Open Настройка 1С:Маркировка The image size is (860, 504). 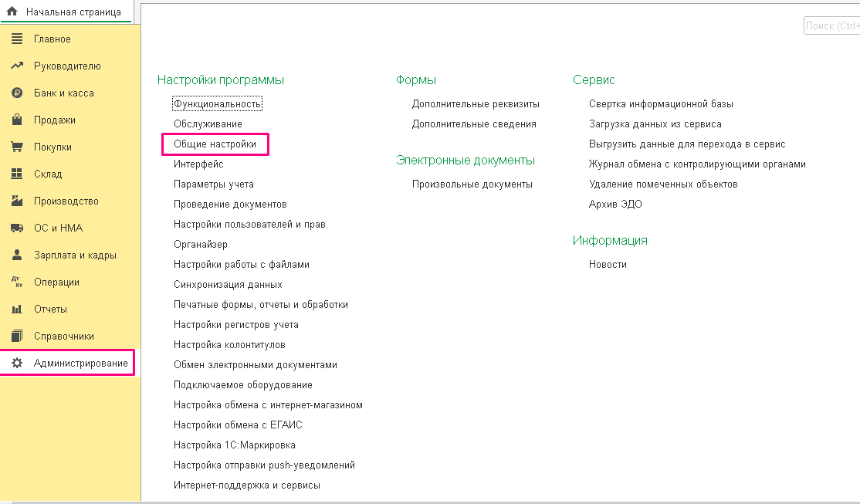(235, 445)
